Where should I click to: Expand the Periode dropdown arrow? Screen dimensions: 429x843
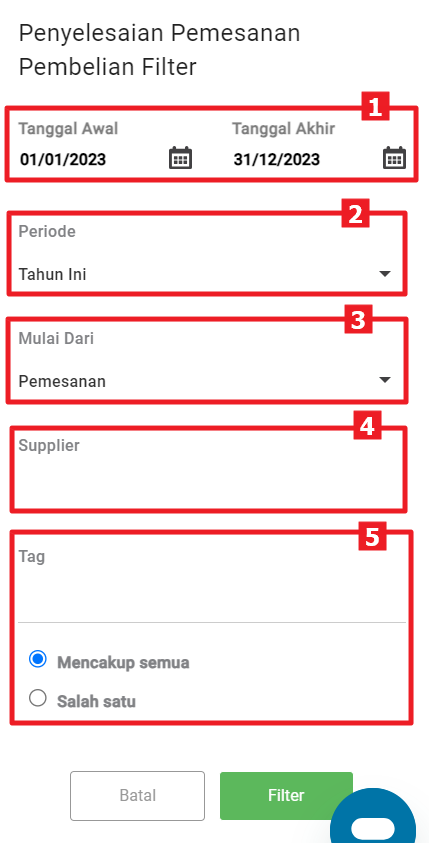[x=384, y=274]
